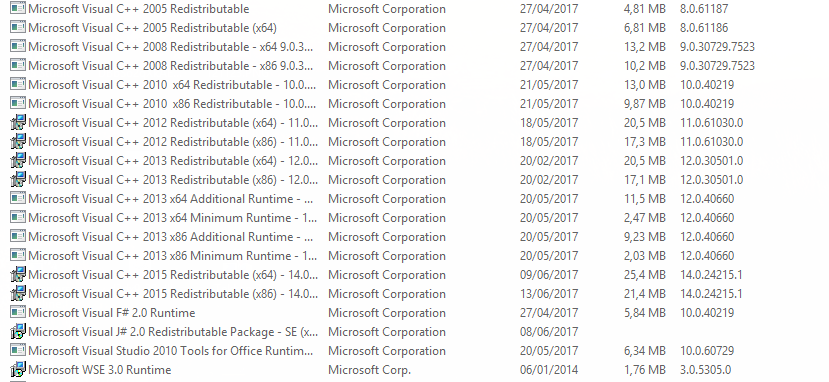Click the Microsoft Corp. publisher cell
Image resolution: width=829 pixels, height=382 pixels.
pyautogui.click(x=369, y=370)
